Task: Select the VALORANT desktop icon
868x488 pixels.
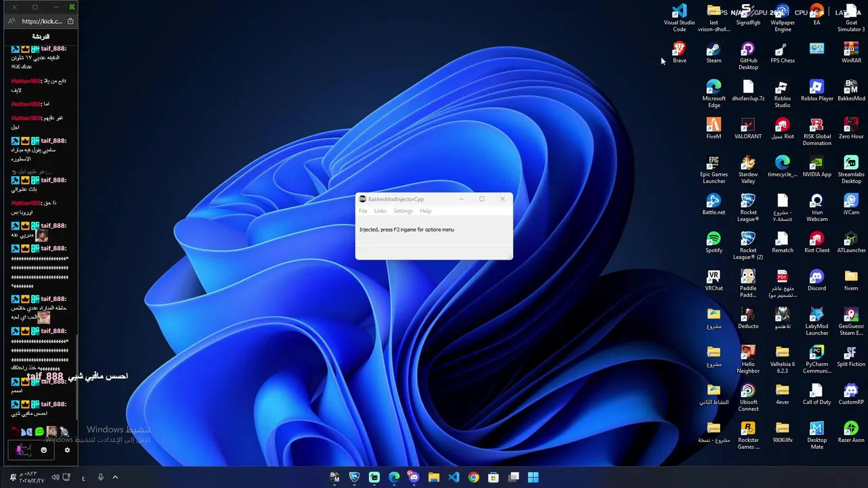Action: (748, 128)
